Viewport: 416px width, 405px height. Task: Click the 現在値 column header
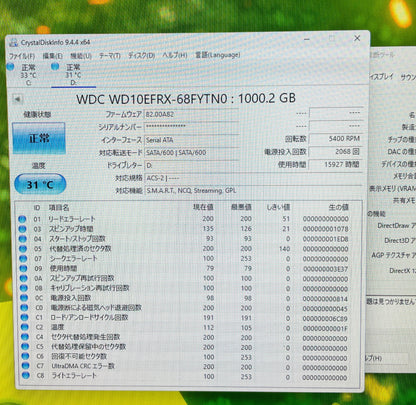point(203,207)
